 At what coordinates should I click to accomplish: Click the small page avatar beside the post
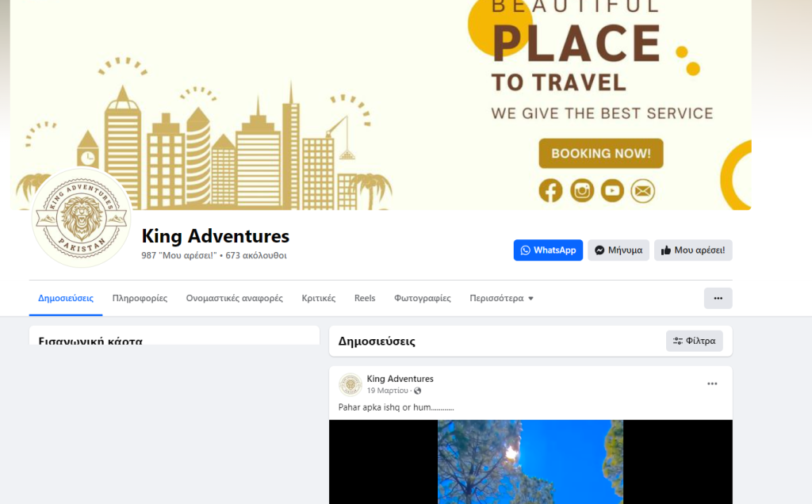(350, 384)
